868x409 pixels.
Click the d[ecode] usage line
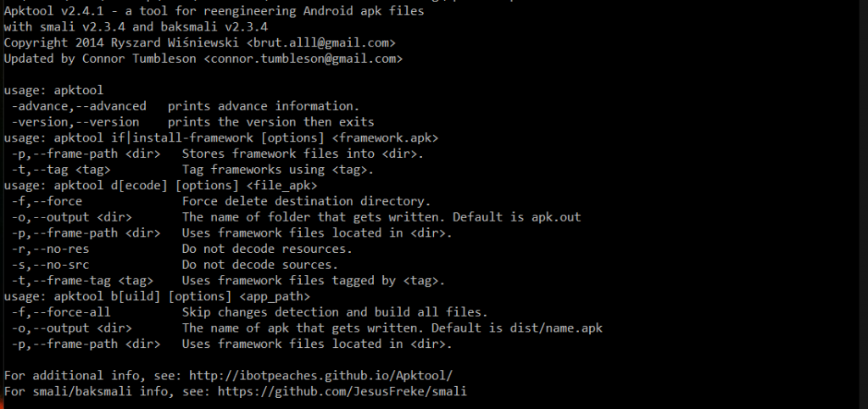(160, 185)
